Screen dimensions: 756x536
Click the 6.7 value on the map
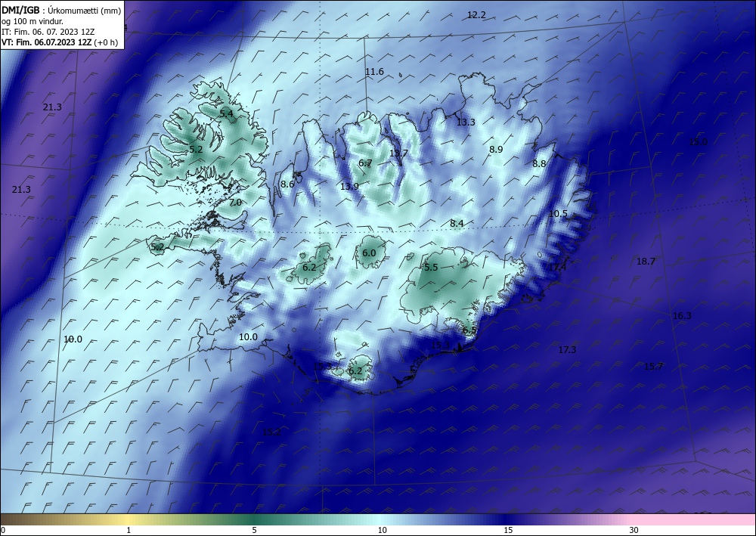pyautogui.click(x=365, y=163)
